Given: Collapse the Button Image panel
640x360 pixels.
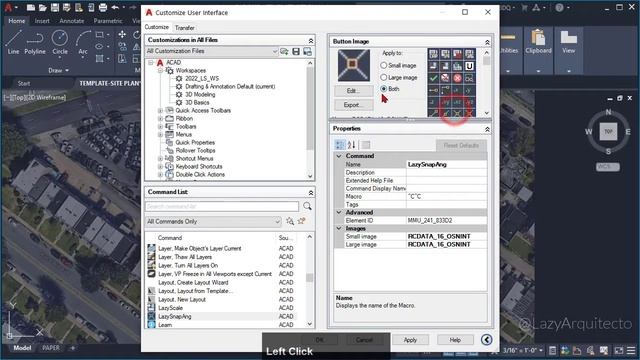Looking at the screenshot, I should point(487,42).
